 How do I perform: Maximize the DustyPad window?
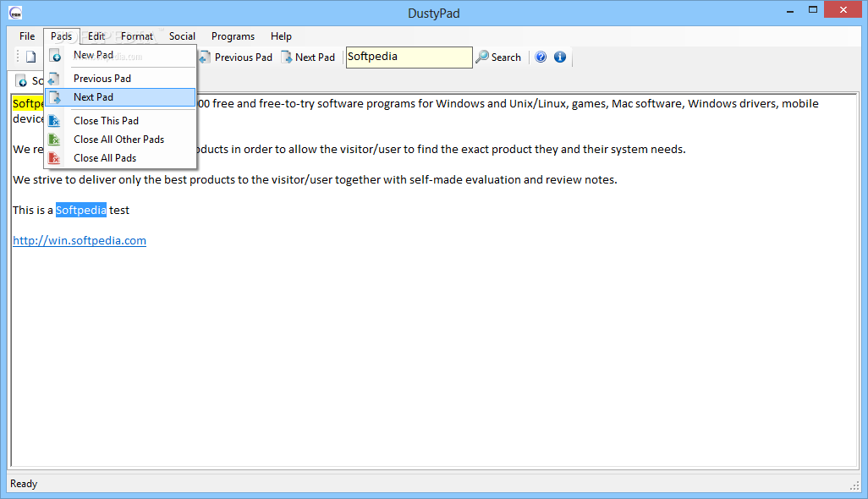(813, 10)
